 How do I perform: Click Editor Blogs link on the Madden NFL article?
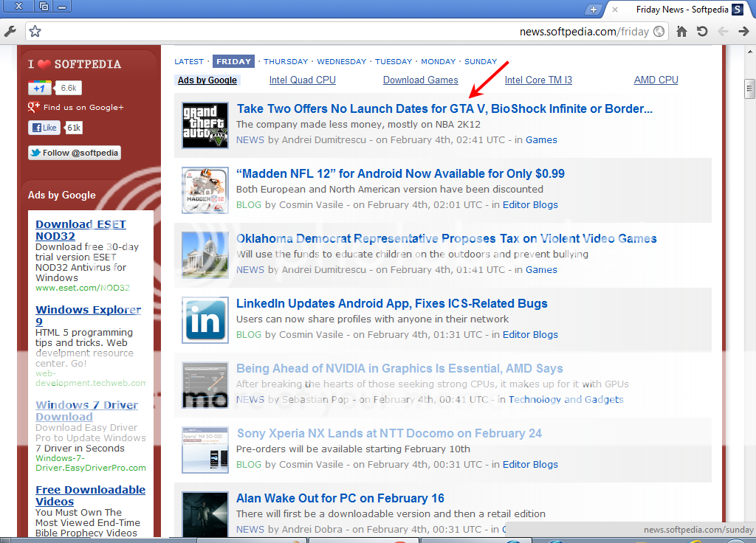(x=530, y=205)
